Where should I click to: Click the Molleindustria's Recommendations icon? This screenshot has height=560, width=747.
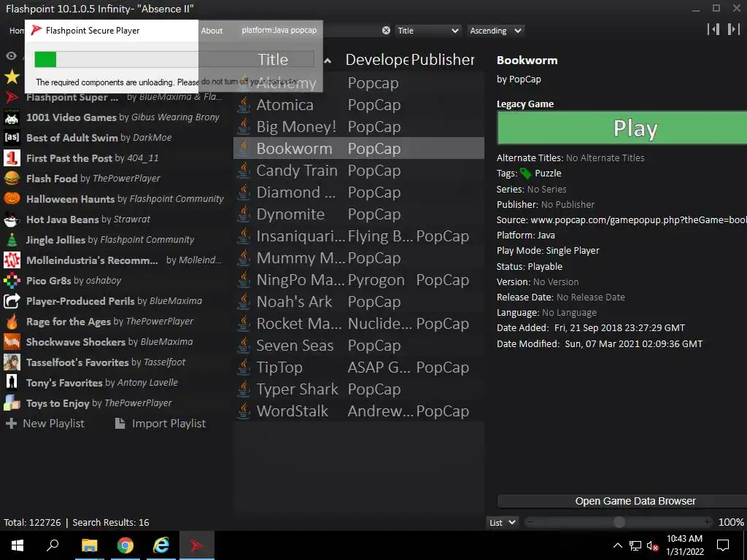pyautogui.click(x=12, y=260)
